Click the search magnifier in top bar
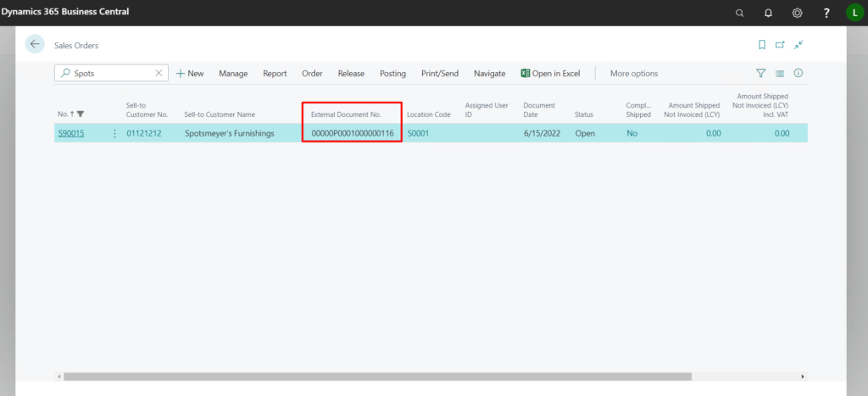Screen dimensions: 868x396 (739, 13)
